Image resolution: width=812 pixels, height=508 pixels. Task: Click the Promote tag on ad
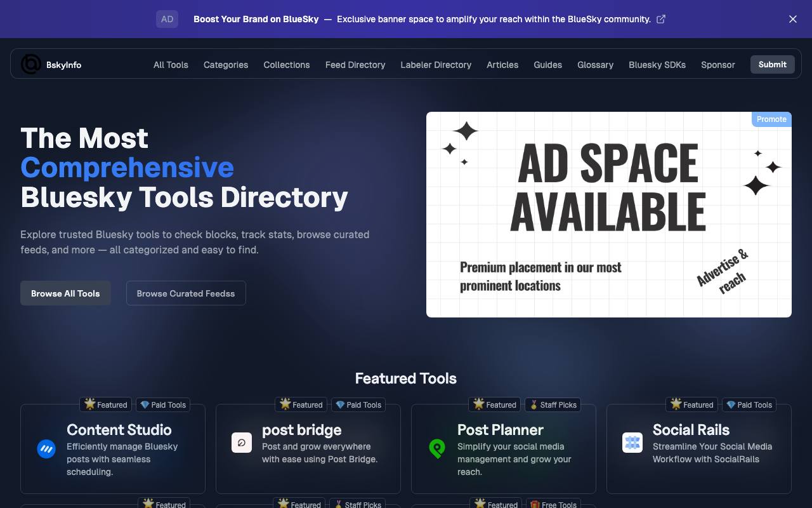coord(771,119)
